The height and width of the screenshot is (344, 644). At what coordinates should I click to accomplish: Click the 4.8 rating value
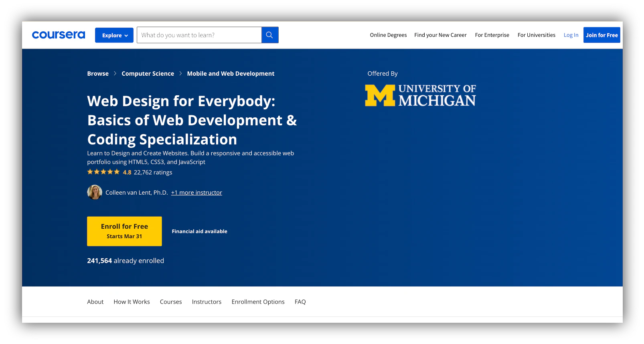127,173
